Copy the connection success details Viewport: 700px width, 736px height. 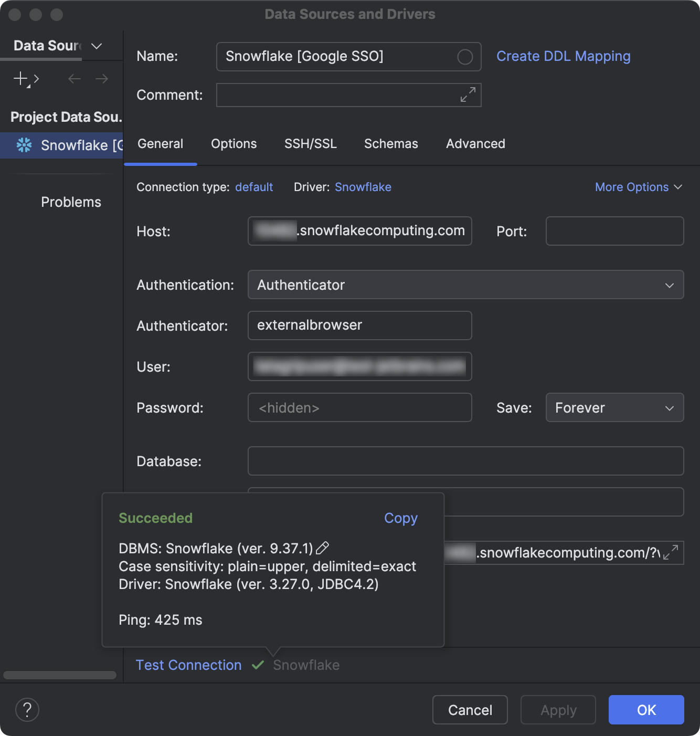point(400,518)
